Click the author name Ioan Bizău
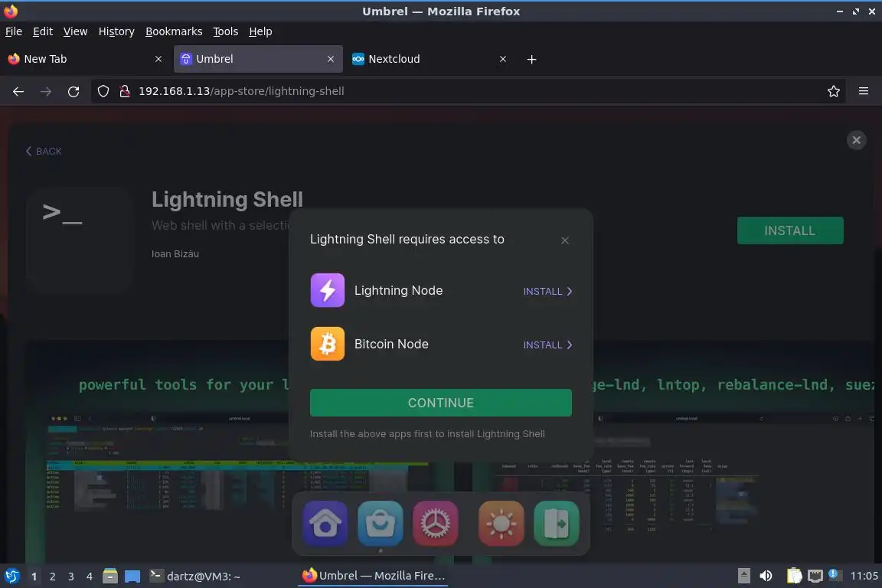 coord(175,253)
